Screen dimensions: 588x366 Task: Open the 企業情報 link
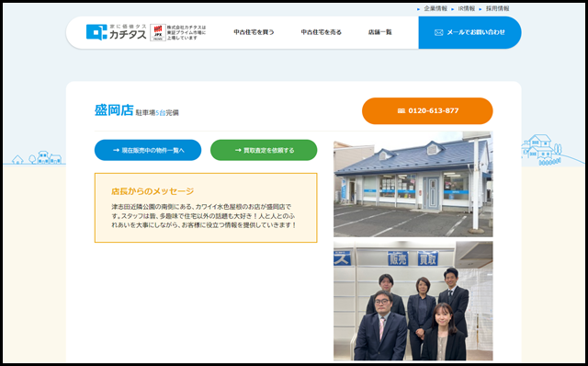pos(435,8)
